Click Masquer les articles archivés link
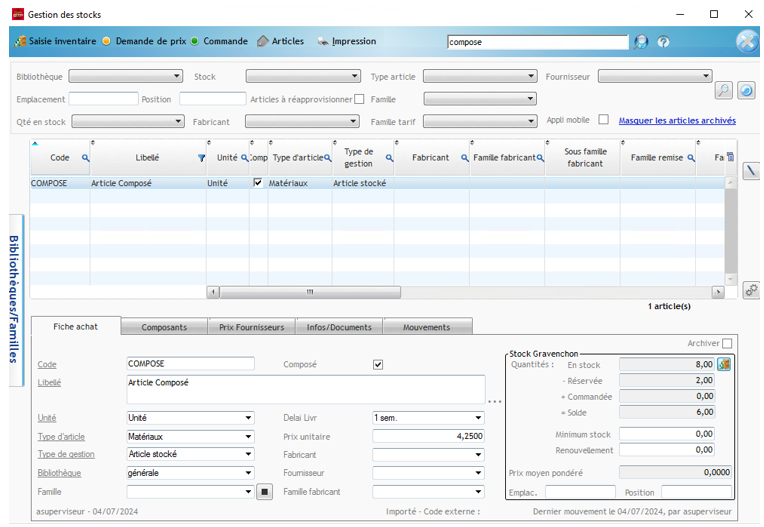 point(677,120)
